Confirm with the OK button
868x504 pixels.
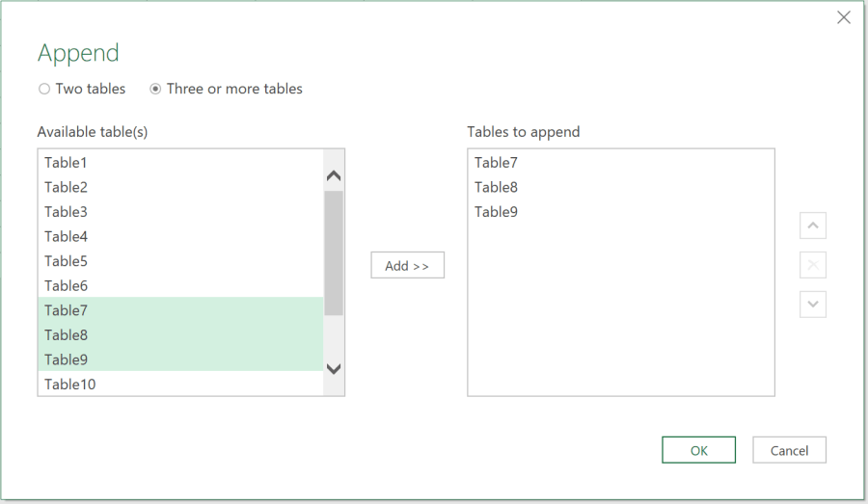(698, 450)
